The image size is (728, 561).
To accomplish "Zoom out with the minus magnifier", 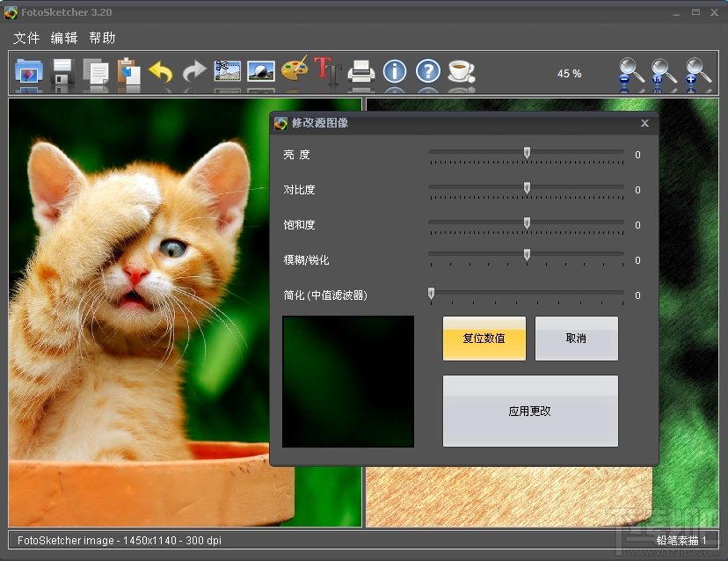I will (631, 71).
